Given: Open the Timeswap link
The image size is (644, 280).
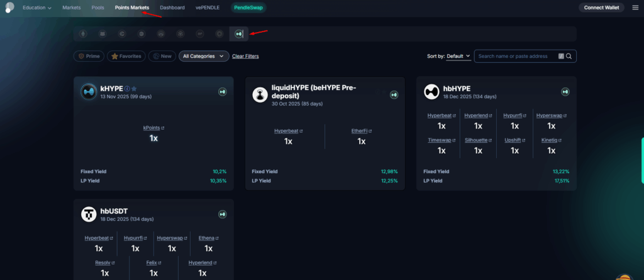Looking at the screenshot, I should point(440,140).
